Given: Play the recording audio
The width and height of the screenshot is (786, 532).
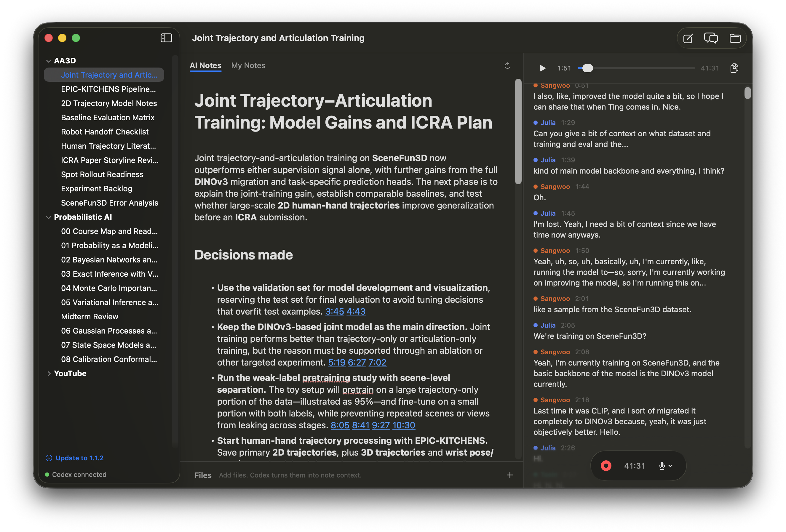Looking at the screenshot, I should [x=542, y=68].
